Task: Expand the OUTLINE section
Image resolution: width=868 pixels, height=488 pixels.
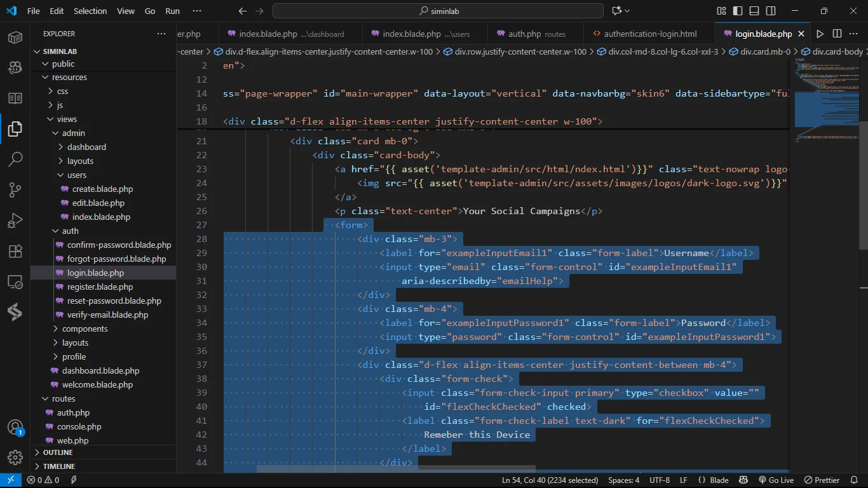Action: [58, 452]
